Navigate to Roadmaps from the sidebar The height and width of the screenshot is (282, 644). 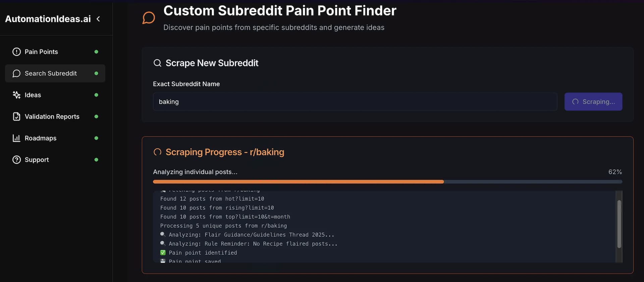coord(41,138)
